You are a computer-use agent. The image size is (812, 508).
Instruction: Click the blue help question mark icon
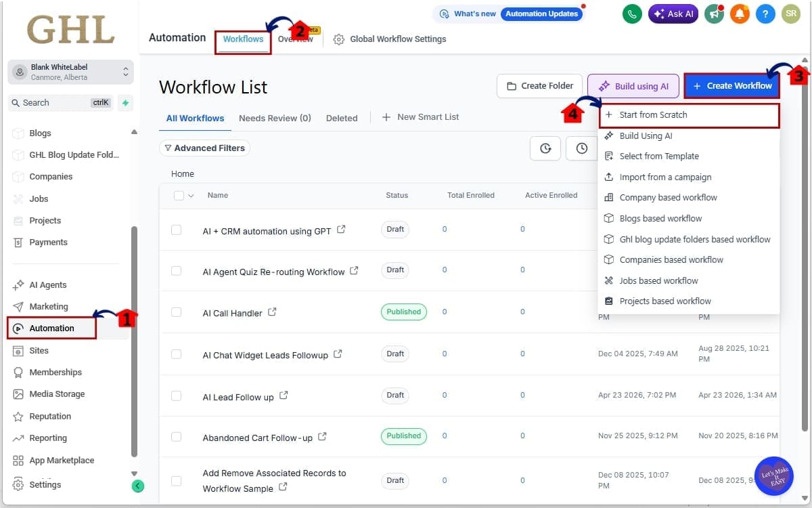pos(765,14)
